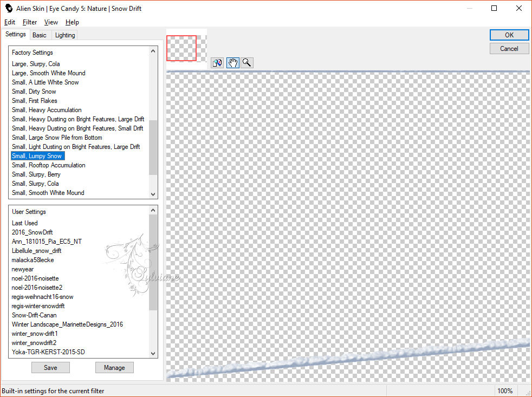Image resolution: width=532 pixels, height=397 pixels.
Task: Select 'Winter Landscape_MarinetteDesigns_2016' setting
Action: pos(67,324)
